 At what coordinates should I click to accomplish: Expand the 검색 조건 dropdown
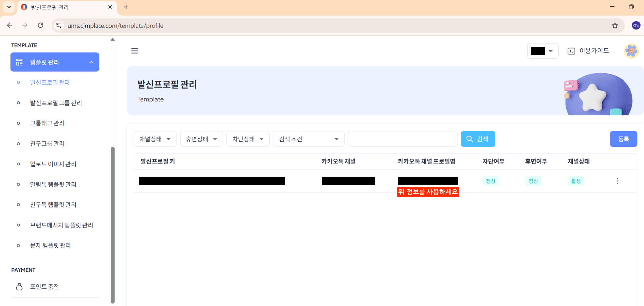(x=308, y=139)
